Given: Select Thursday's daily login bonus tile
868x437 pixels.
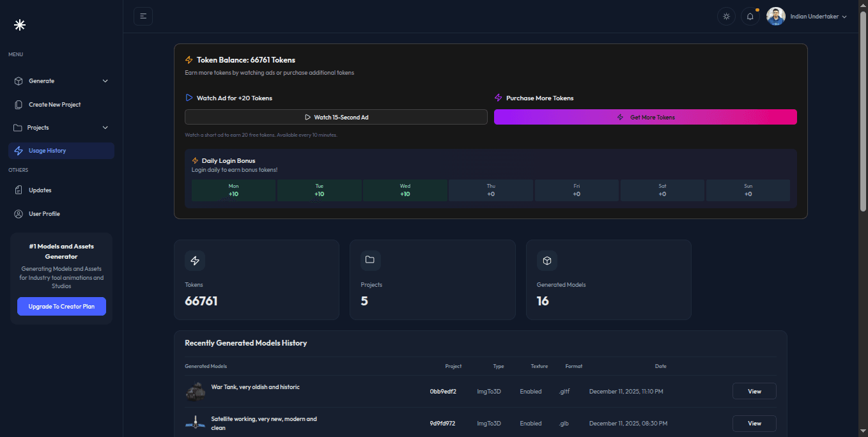Looking at the screenshot, I should tap(490, 190).
